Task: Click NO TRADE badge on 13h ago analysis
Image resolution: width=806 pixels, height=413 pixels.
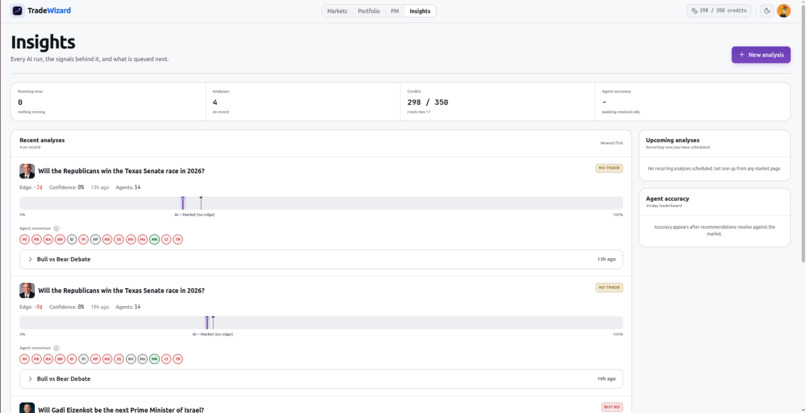Action: (609, 168)
